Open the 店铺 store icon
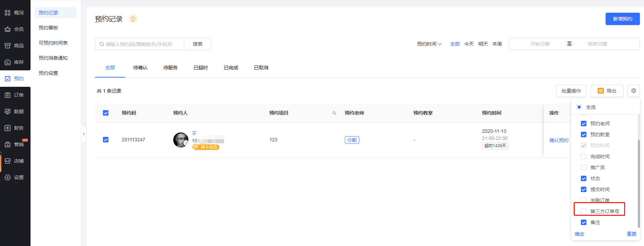The image size is (644, 246). pyautogui.click(x=8, y=161)
